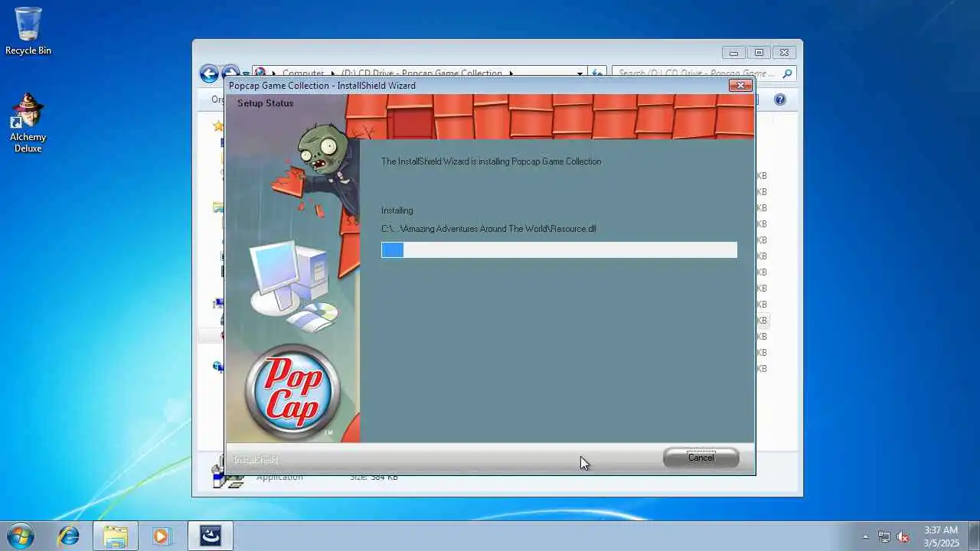980x551 pixels.
Task: Select Alchemy Deluxe desktop shortcut
Action: pos(28,123)
